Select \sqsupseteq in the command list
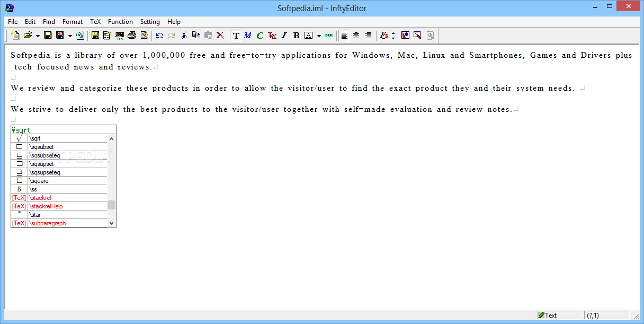The image size is (644, 324). click(59, 172)
